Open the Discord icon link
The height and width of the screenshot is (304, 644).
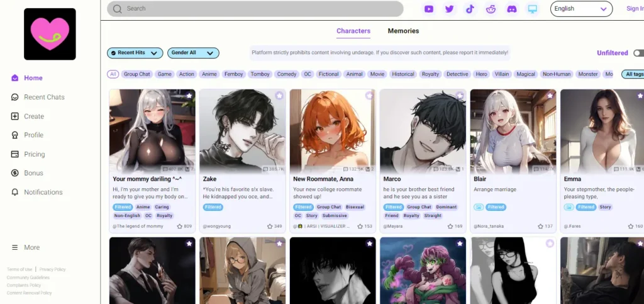(x=512, y=9)
